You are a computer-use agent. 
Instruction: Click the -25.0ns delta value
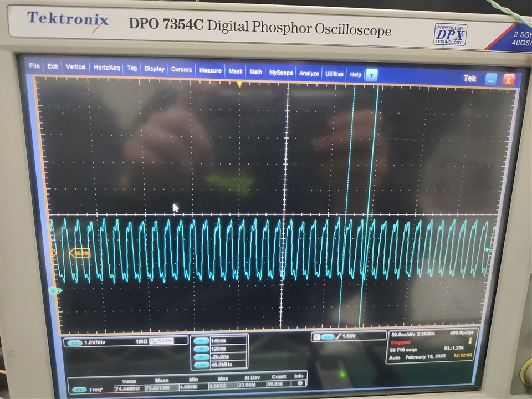pos(229,356)
